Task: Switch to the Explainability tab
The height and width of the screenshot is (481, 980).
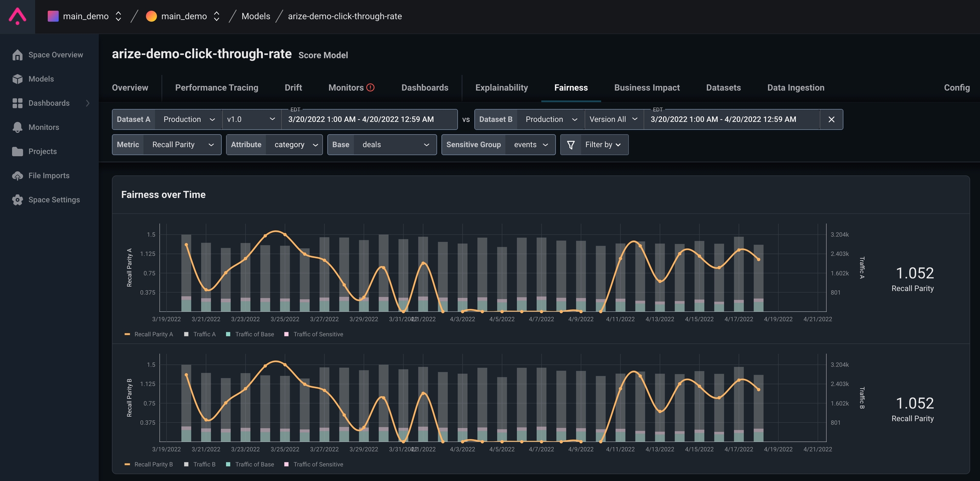Action: tap(501, 88)
